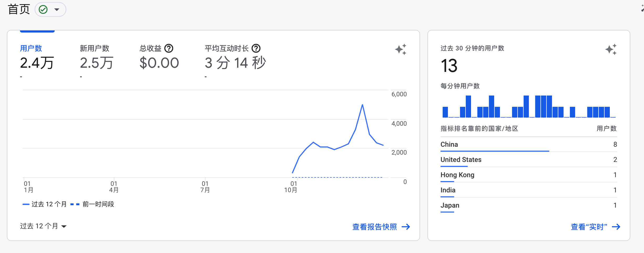The height and width of the screenshot is (253, 644).
Task: Click the 前一时间段 legend entry
Action: (92, 204)
